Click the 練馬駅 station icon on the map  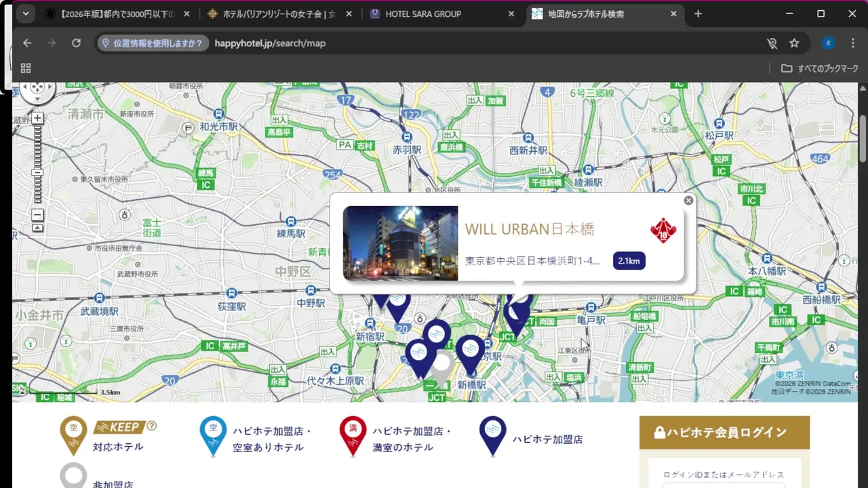point(291,221)
